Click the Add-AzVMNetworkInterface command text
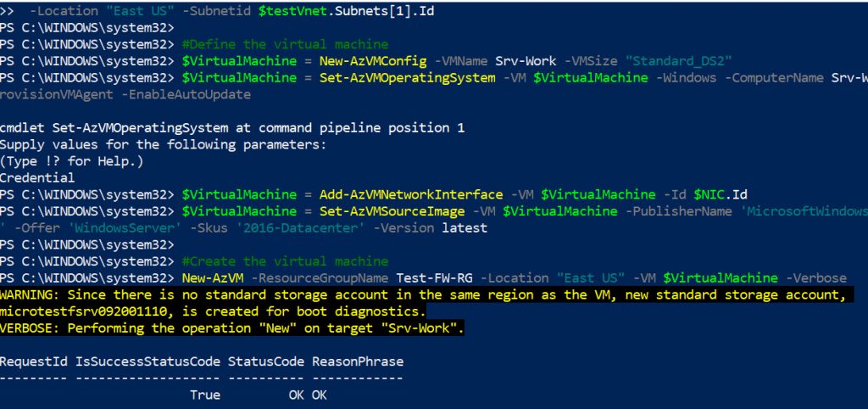868x409 pixels. point(411,194)
